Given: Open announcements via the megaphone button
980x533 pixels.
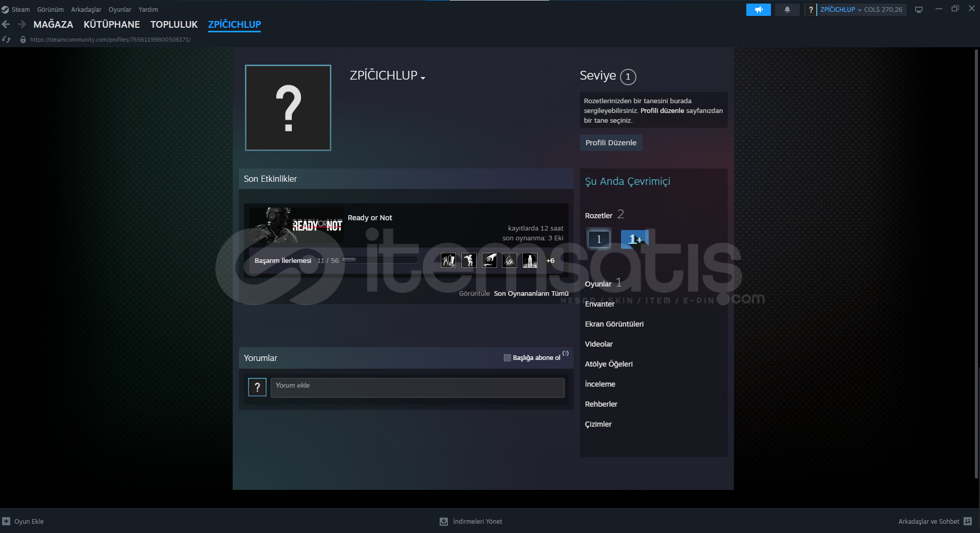Looking at the screenshot, I should (x=759, y=10).
